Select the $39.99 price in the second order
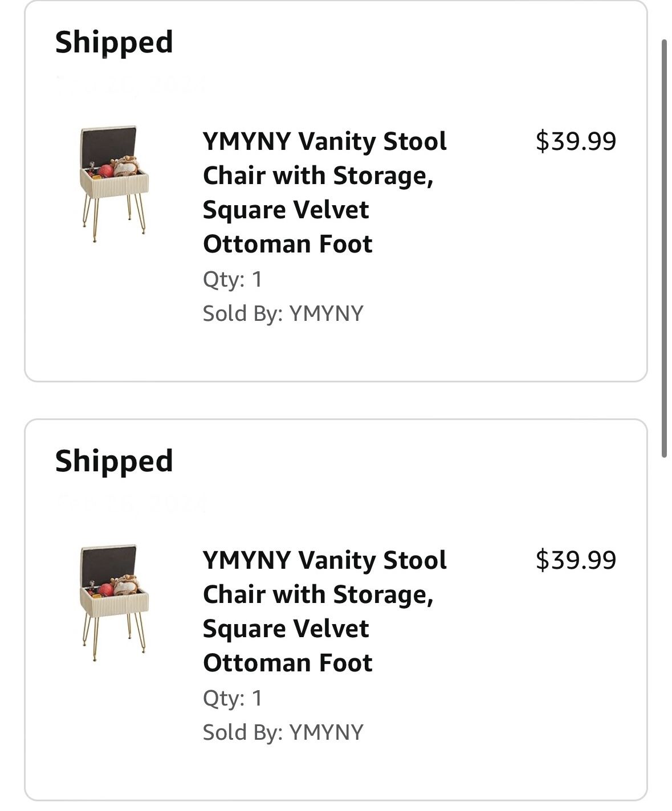Viewport: 672px width, 811px height. point(576,560)
